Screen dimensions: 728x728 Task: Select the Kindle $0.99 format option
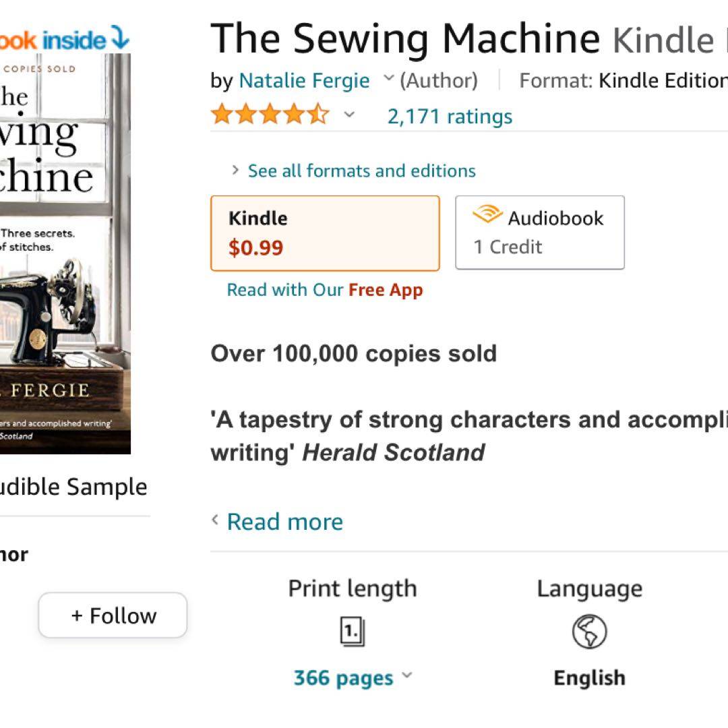point(325,233)
